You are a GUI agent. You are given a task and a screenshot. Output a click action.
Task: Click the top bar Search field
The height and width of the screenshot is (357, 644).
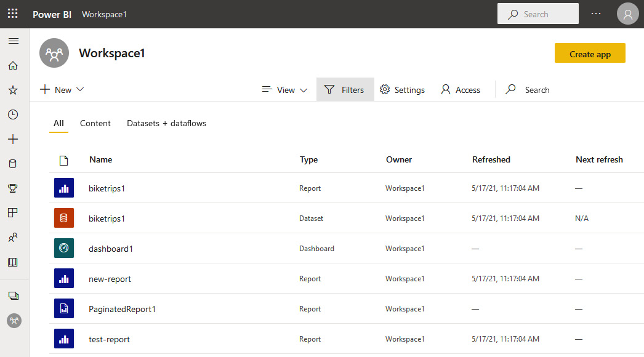tap(537, 14)
